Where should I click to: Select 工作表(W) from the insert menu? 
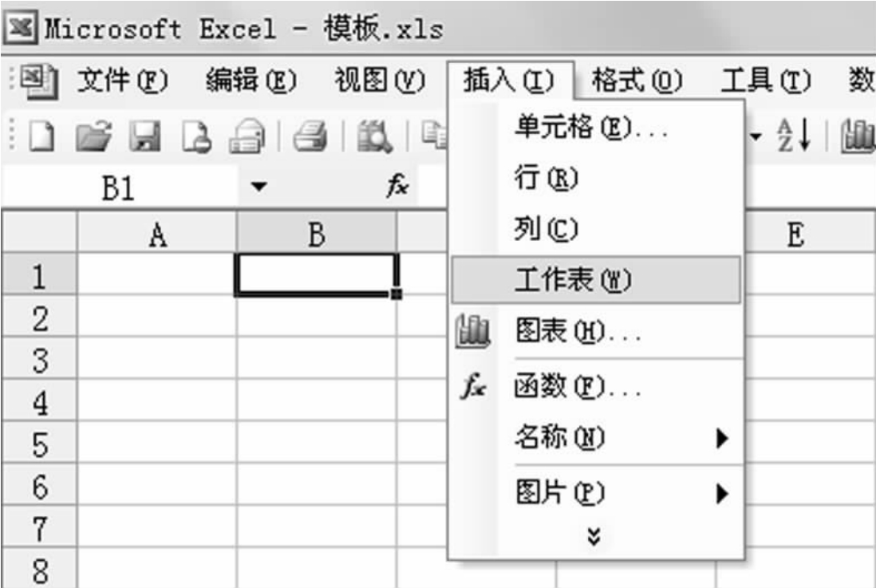point(572,280)
